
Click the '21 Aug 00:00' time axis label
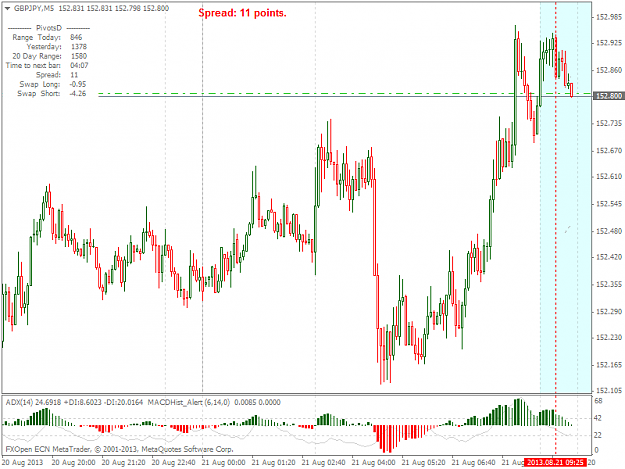[x=223, y=462]
